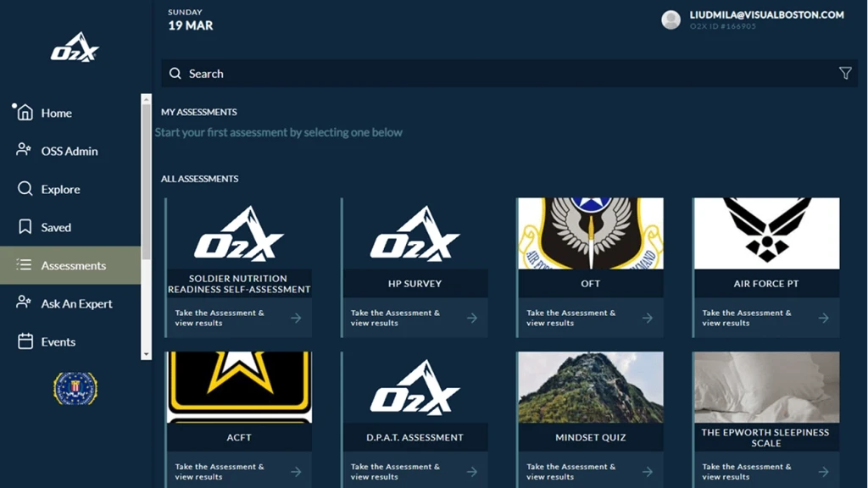Open Explore menu item
This screenshot has width=868, height=488.
[70, 189]
